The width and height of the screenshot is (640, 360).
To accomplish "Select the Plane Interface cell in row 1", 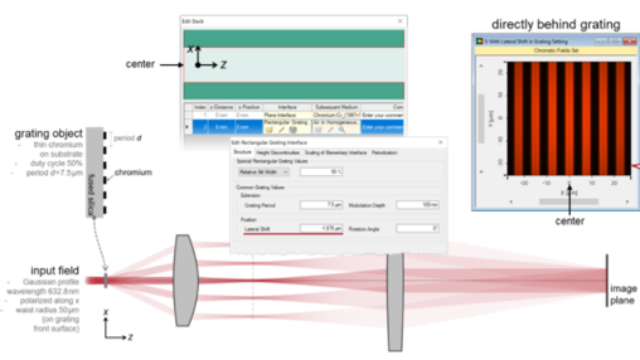I will 287,116.
